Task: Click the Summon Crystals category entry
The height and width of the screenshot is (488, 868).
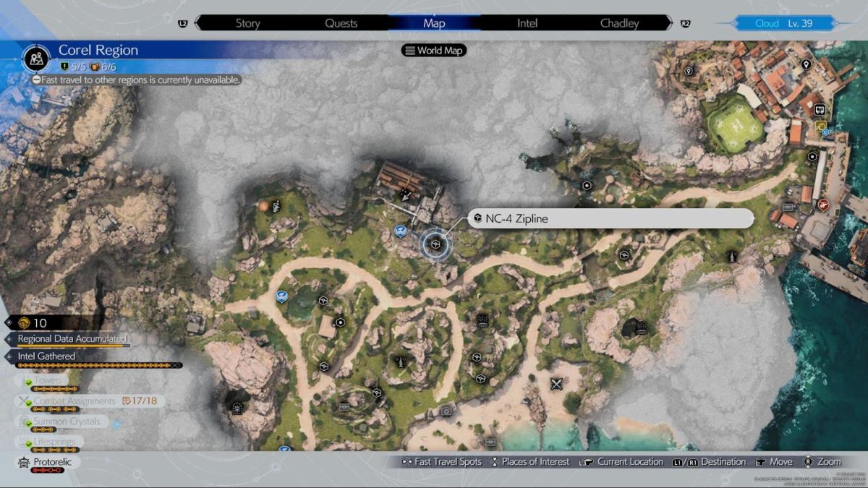Action: tap(62, 421)
